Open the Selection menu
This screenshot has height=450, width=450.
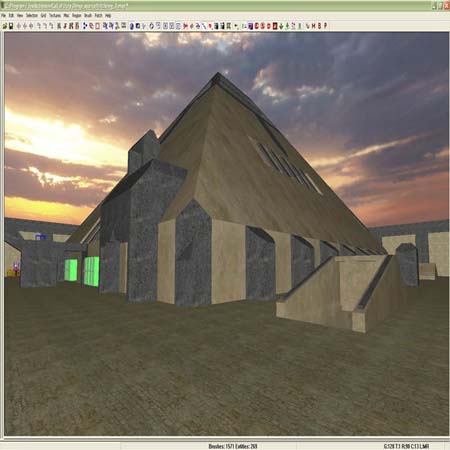click(32, 16)
